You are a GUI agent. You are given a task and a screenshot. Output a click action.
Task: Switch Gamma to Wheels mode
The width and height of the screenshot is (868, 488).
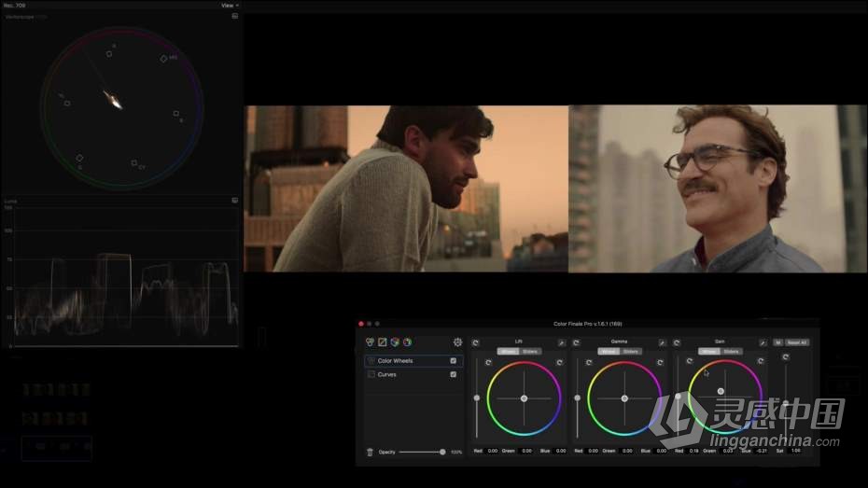click(609, 352)
